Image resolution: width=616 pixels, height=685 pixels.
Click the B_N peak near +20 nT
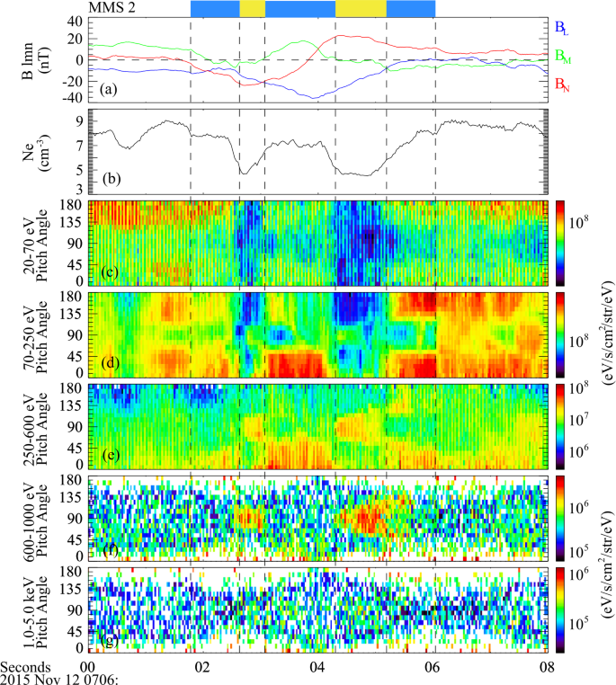(x=339, y=36)
